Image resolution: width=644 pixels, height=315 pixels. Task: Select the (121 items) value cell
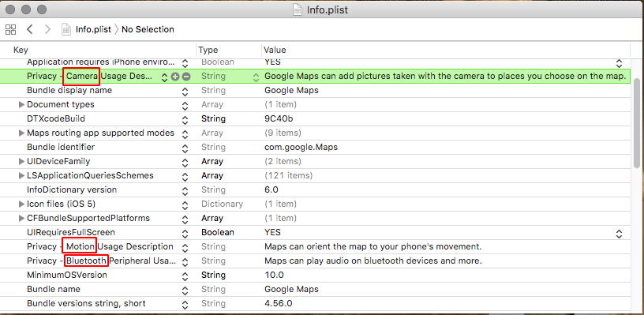click(x=288, y=175)
